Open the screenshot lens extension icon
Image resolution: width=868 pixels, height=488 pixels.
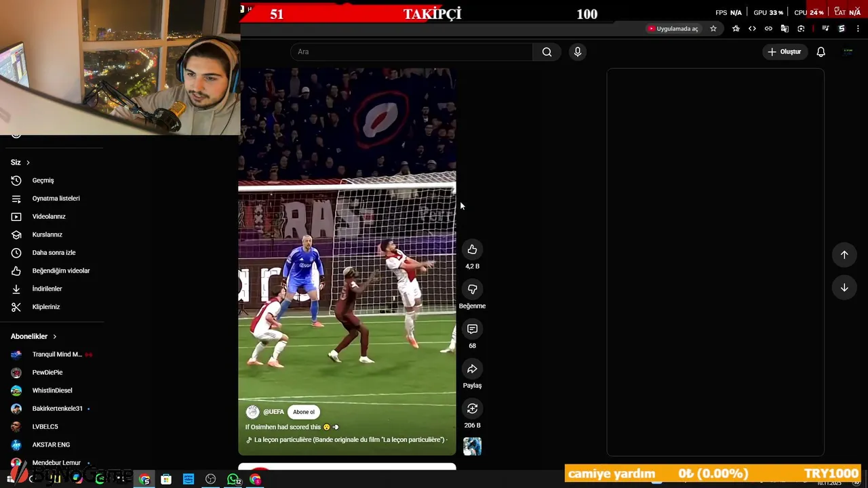click(x=801, y=28)
